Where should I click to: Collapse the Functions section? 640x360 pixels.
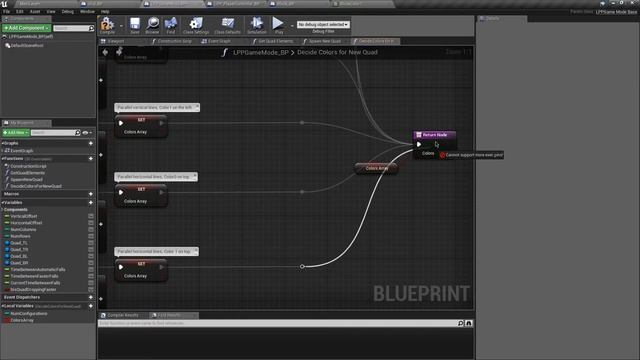2,158
